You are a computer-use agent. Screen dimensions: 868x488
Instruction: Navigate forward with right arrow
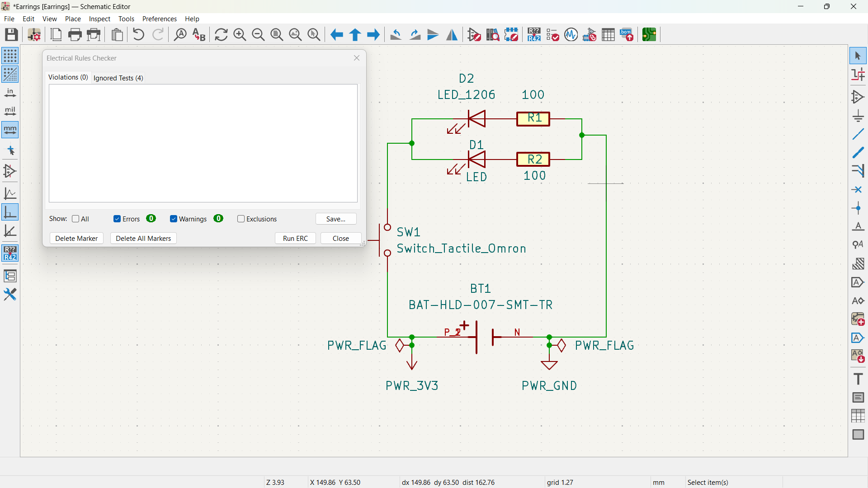(x=373, y=35)
